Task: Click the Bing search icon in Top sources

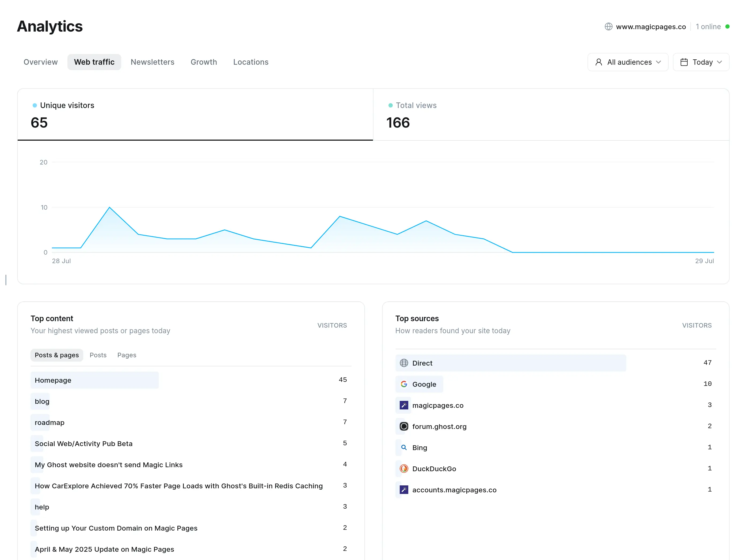Action: 404,447
